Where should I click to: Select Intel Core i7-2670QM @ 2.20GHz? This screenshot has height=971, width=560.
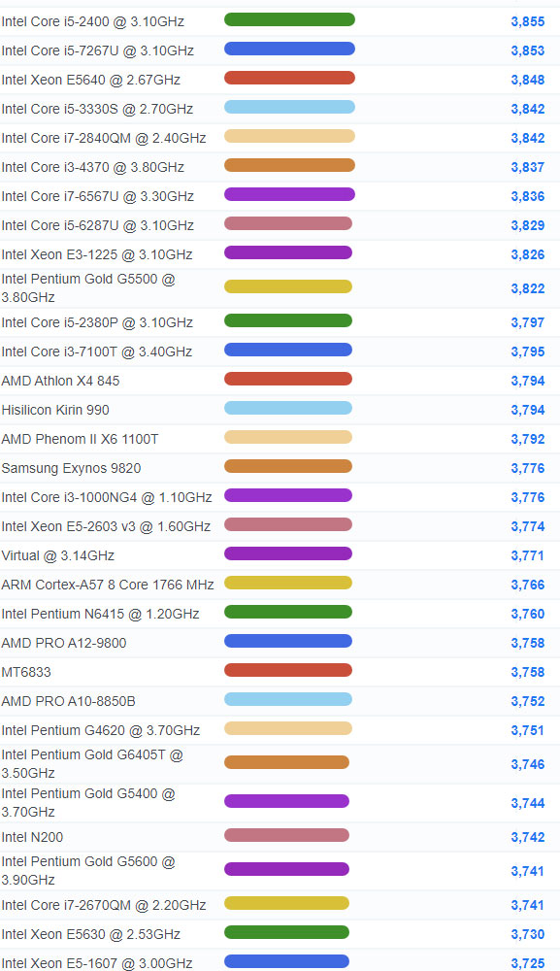[x=103, y=905]
